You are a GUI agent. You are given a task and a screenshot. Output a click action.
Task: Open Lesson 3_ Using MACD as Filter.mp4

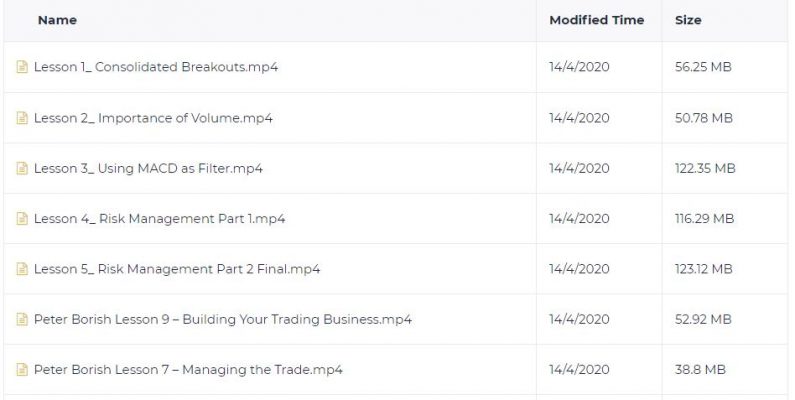(x=148, y=168)
